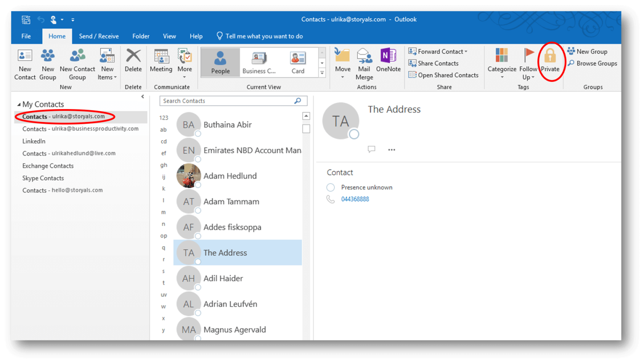Open the File menu

pos(26,36)
